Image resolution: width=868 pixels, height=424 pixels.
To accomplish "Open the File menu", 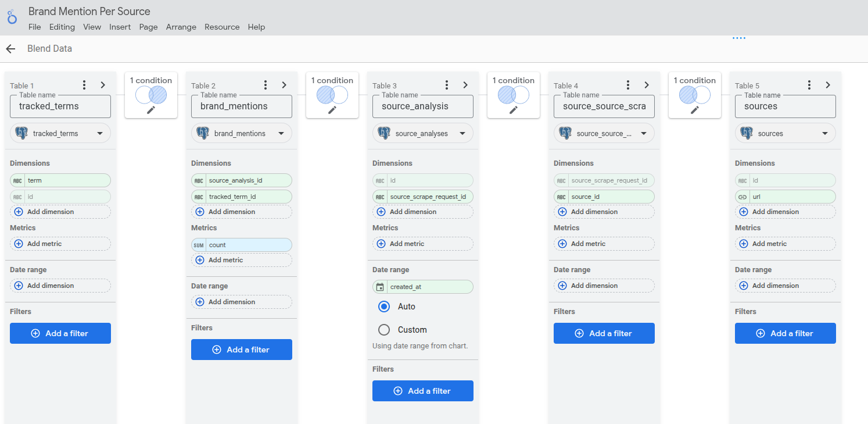I will pyautogui.click(x=35, y=27).
